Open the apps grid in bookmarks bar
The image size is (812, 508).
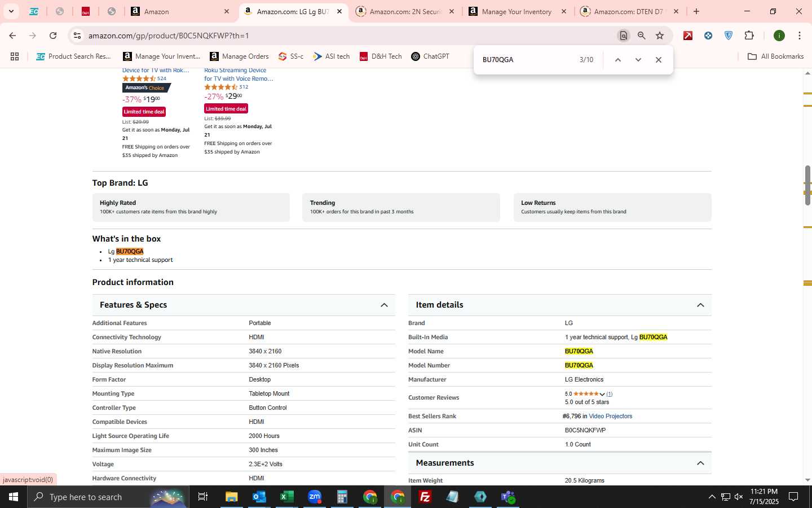pos(15,56)
